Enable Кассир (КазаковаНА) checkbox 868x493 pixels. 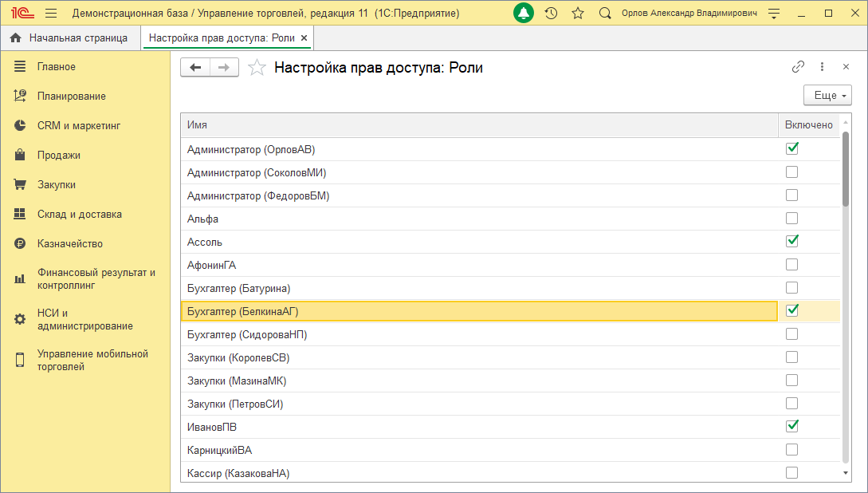point(792,472)
